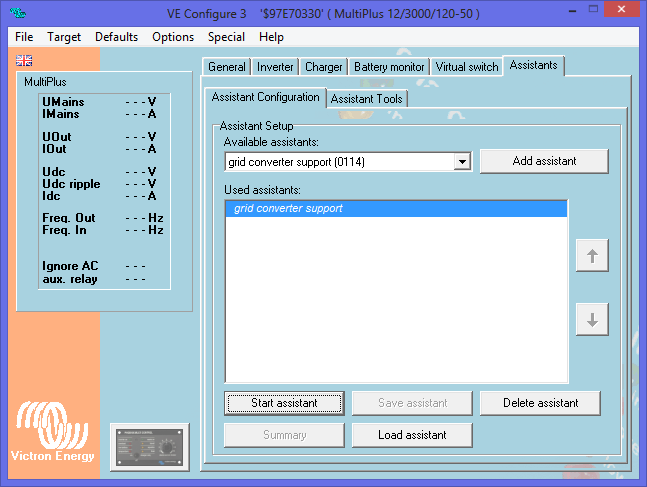
Task: Switch to the Battery monitor tab
Action: [x=390, y=67]
